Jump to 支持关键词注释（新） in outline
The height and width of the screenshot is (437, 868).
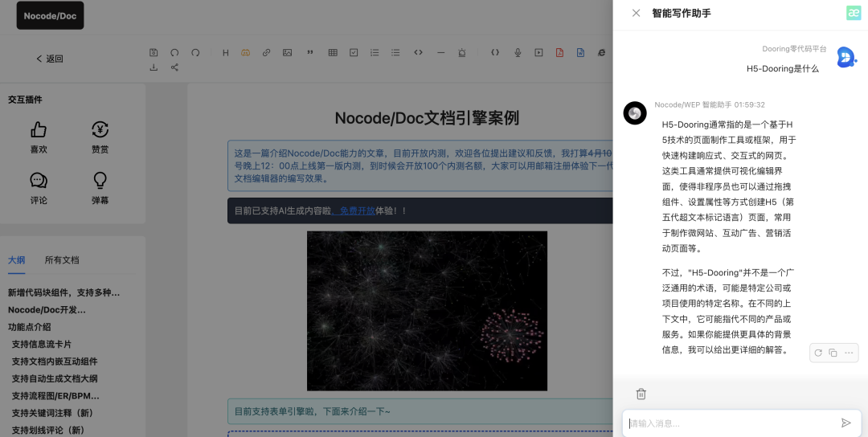pos(54,413)
